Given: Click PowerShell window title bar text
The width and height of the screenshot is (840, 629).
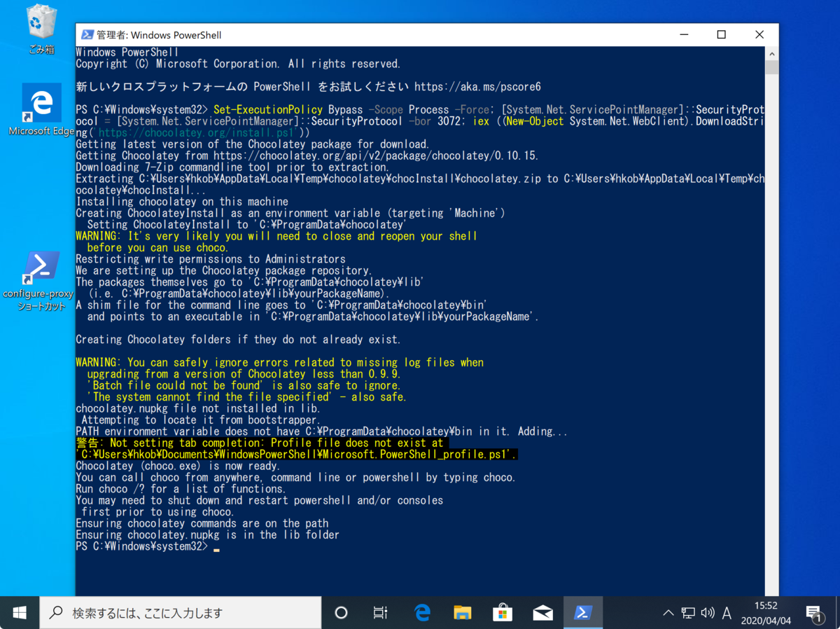Looking at the screenshot, I should click(x=159, y=35).
